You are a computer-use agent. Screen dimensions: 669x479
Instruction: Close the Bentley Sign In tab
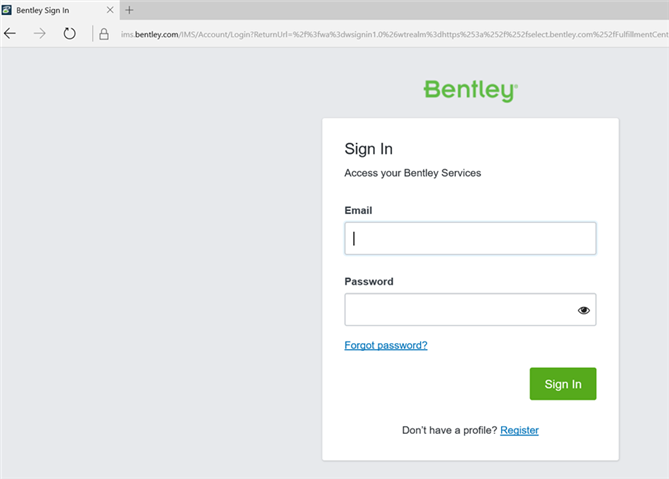[109, 10]
